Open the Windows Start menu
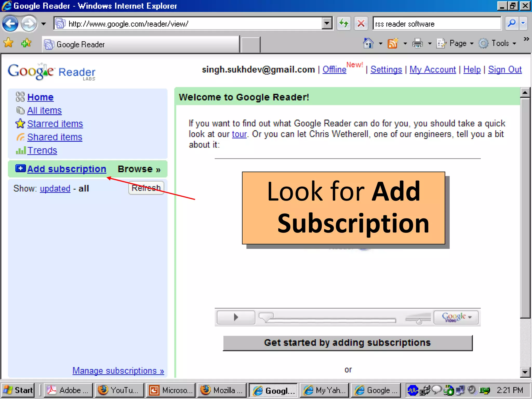Image resolution: width=532 pixels, height=399 pixels. 18,390
